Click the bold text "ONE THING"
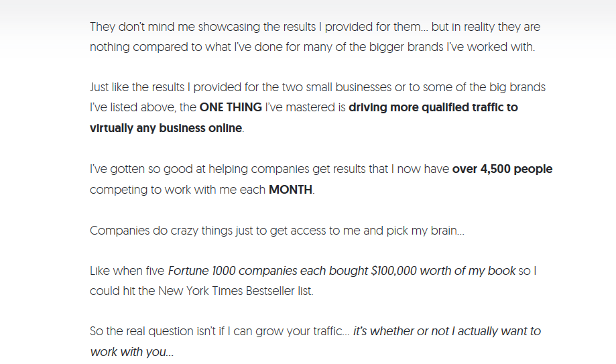 point(231,107)
